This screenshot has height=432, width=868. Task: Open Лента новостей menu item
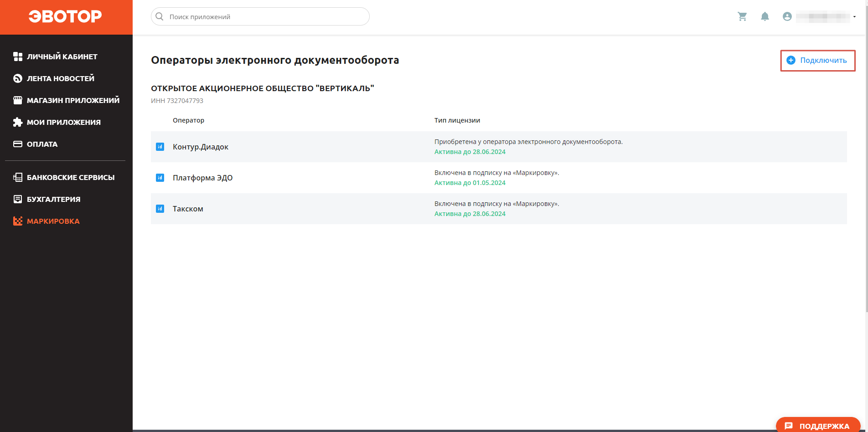click(61, 78)
